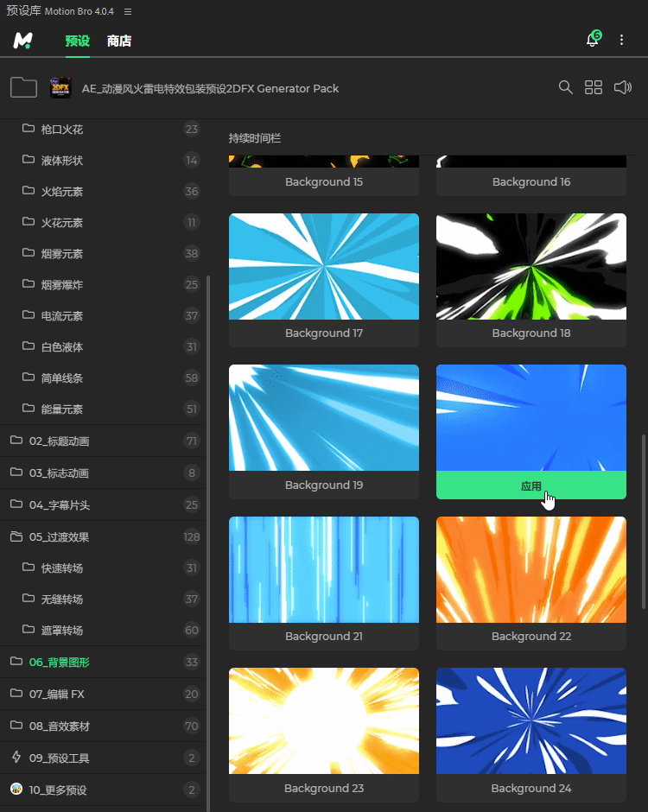Toggle the sound speaker icon
The image size is (648, 812).
click(623, 87)
